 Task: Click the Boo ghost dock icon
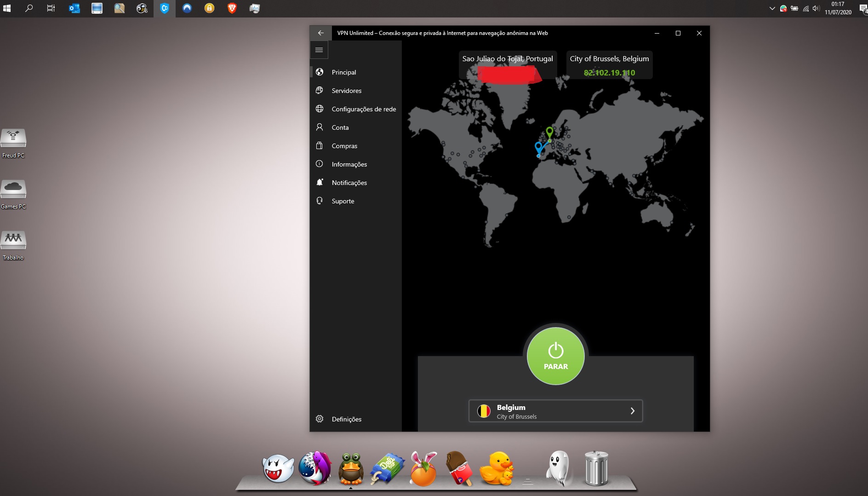click(x=278, y=468)
